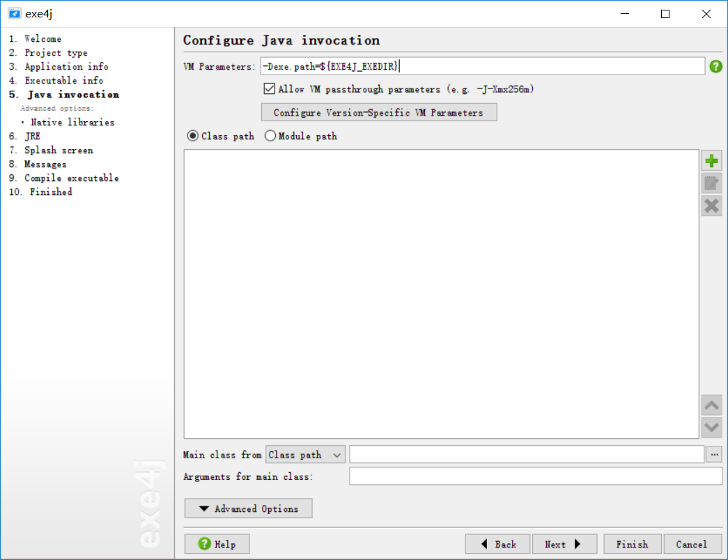The image size is (728, 560).
Task: Move the class path entry down
Action: 711,427
